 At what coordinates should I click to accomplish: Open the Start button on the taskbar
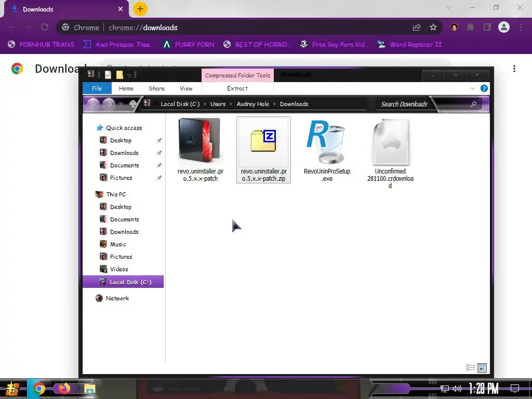(12, 389)
